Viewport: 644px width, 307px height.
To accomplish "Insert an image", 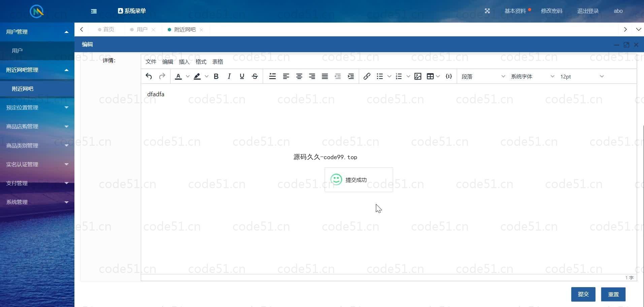I will 418,76.
